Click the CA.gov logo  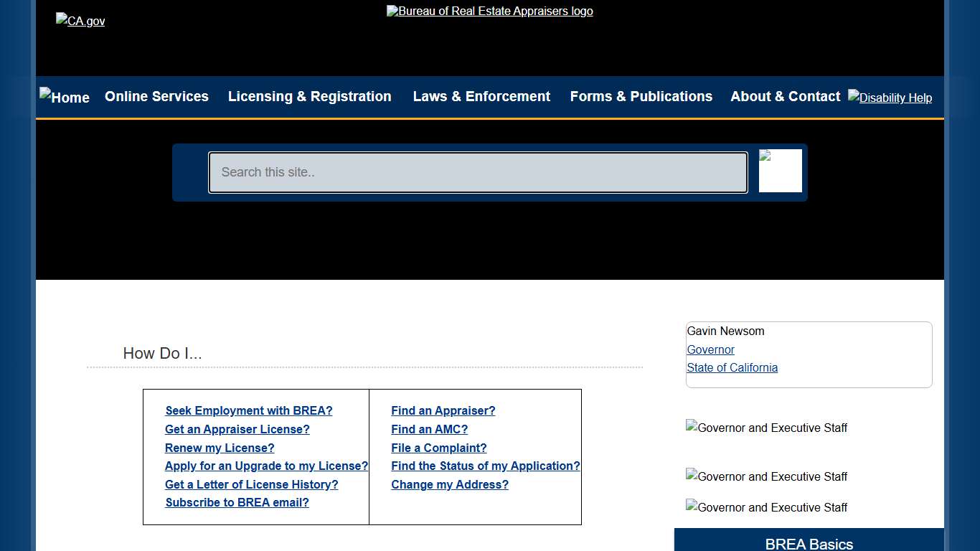[80, 21]
